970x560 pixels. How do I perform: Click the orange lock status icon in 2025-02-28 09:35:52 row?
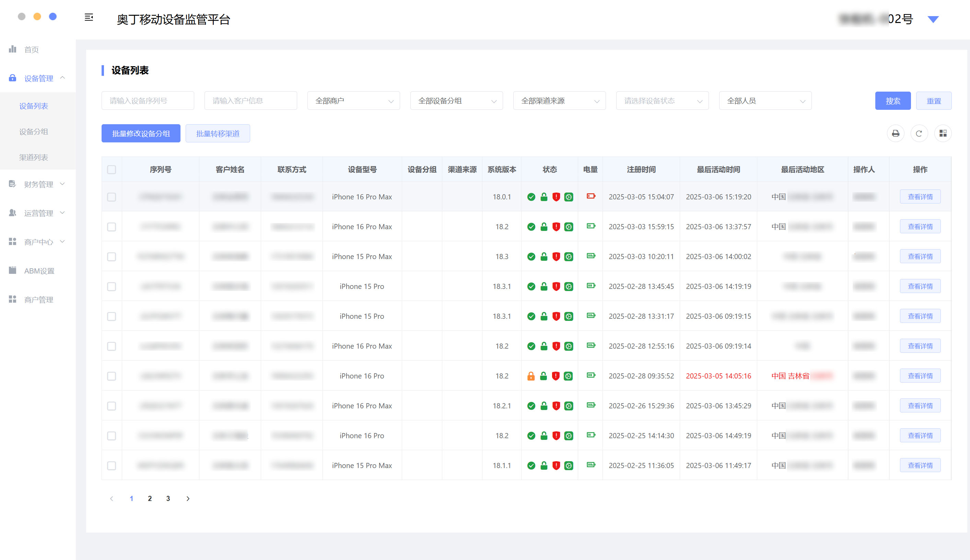(x=531, y=376)
